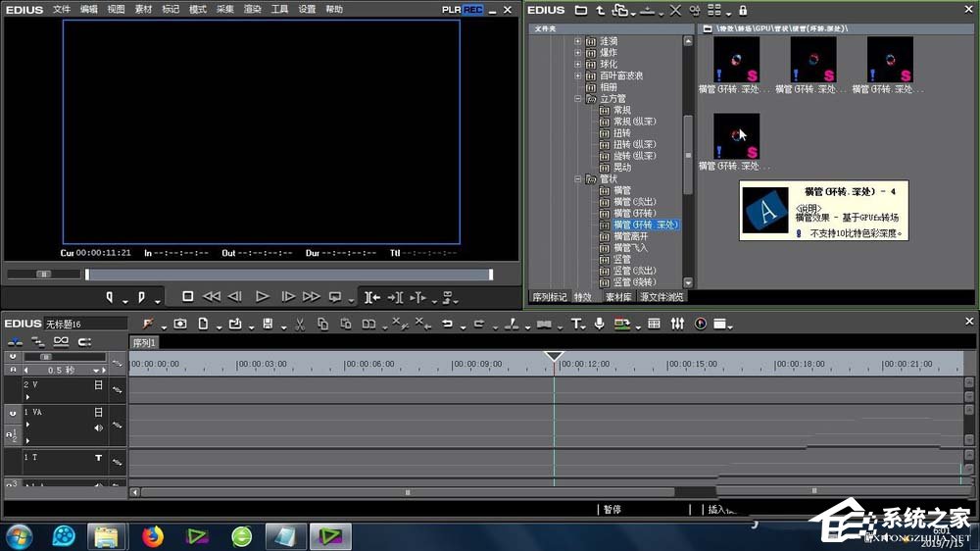Click the audio mixer sliders icon

pos(677,324)
